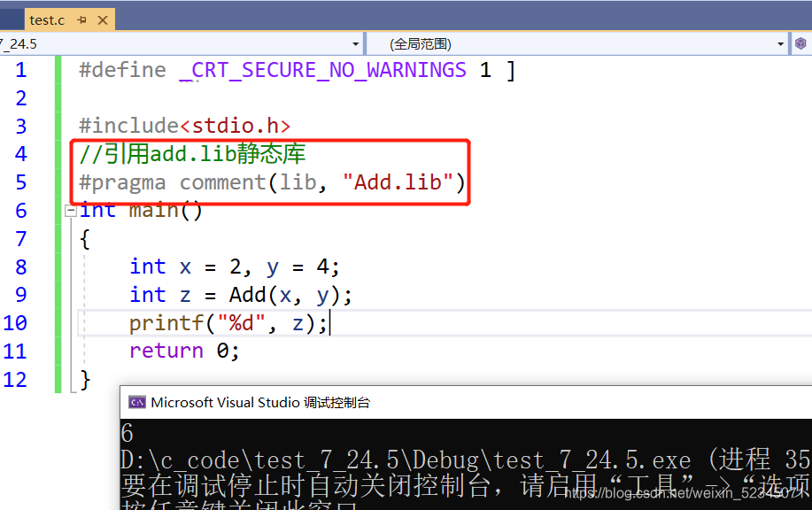Image resolution: width=812 pixels, height=510 pixels.
Task: Click line number 10 in the gutter
Action: click(x=15, y=323)
